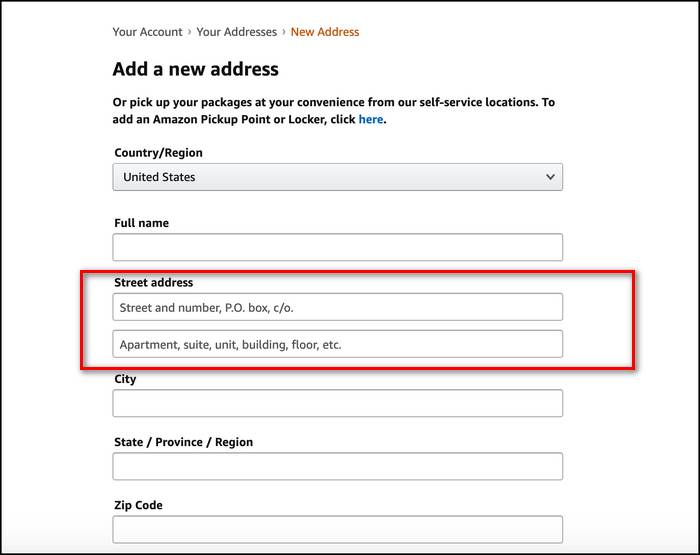This screenshot has width=700, height=555.
Task: Go to Your Addresses breadcrumb
Action: point(236,32)
